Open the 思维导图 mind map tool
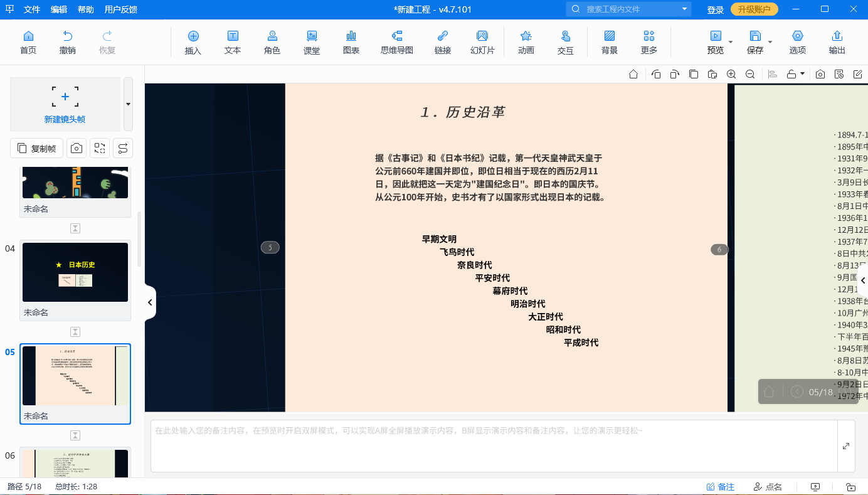Image resolution: width=868 pixels, height=495 pixels. (x=397, y=42)
